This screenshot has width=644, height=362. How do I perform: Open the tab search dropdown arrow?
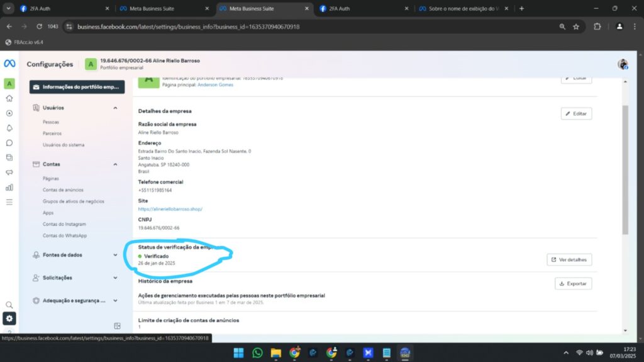(x=8, y=8)
